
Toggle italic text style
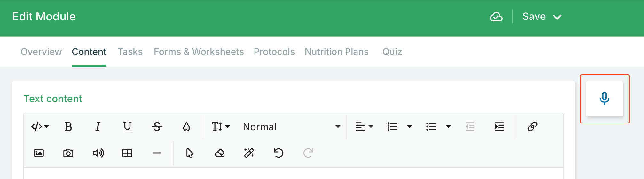98,127
